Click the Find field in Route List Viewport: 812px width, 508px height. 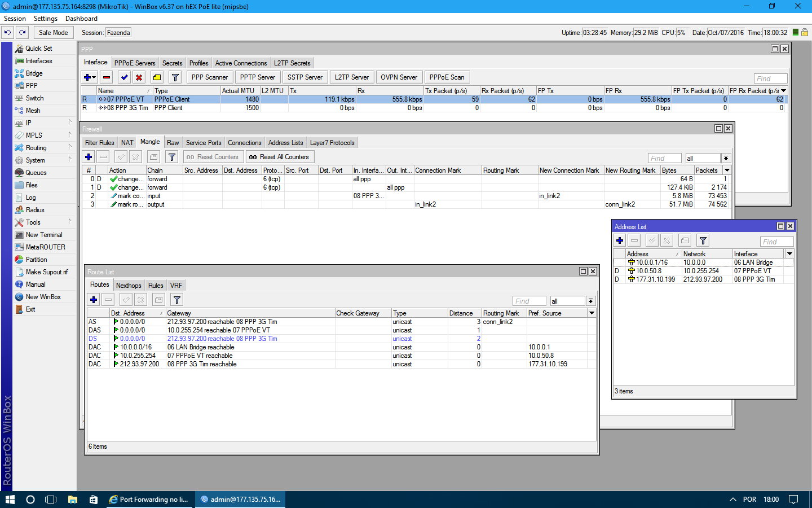pos(529,301)
